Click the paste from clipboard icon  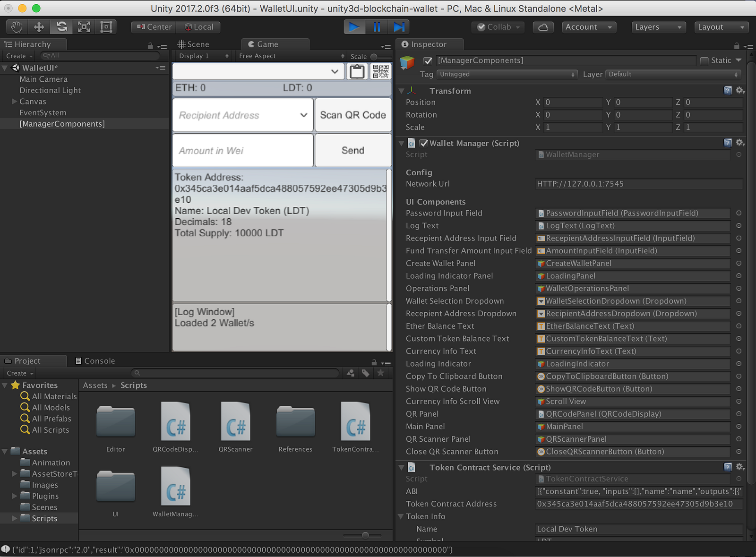click(357, 71)
